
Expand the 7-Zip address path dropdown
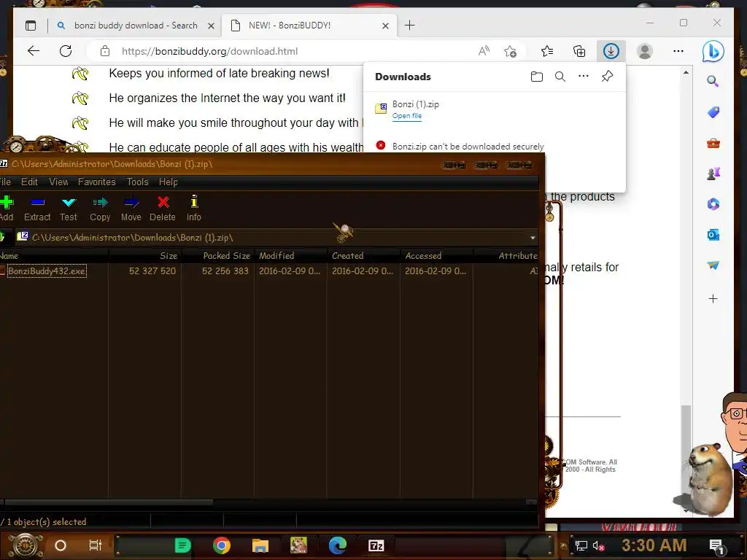[533, 238]
